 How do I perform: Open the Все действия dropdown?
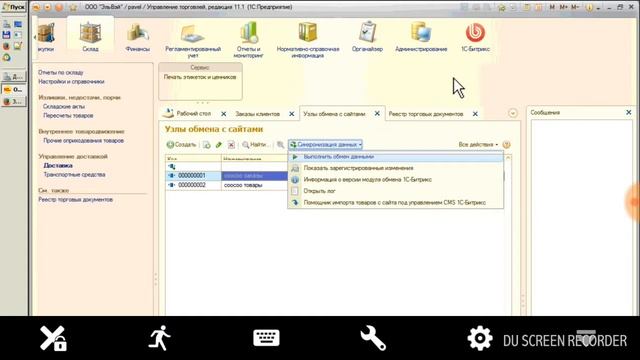[x=478, y=144]
